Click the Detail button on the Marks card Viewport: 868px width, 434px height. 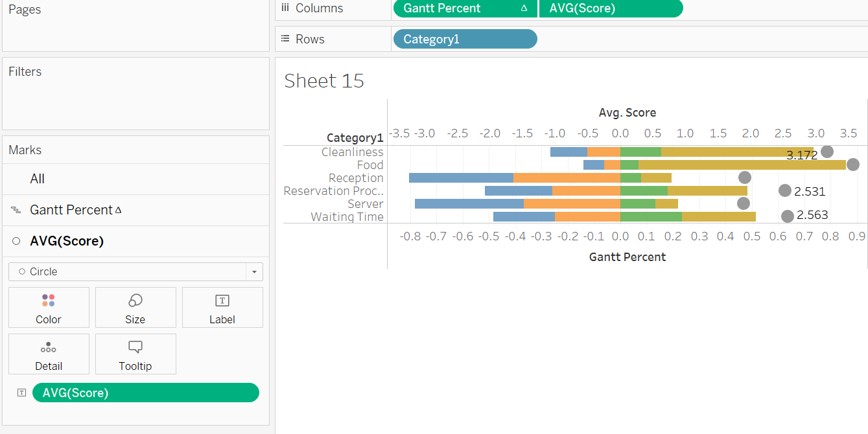point(48,354)
